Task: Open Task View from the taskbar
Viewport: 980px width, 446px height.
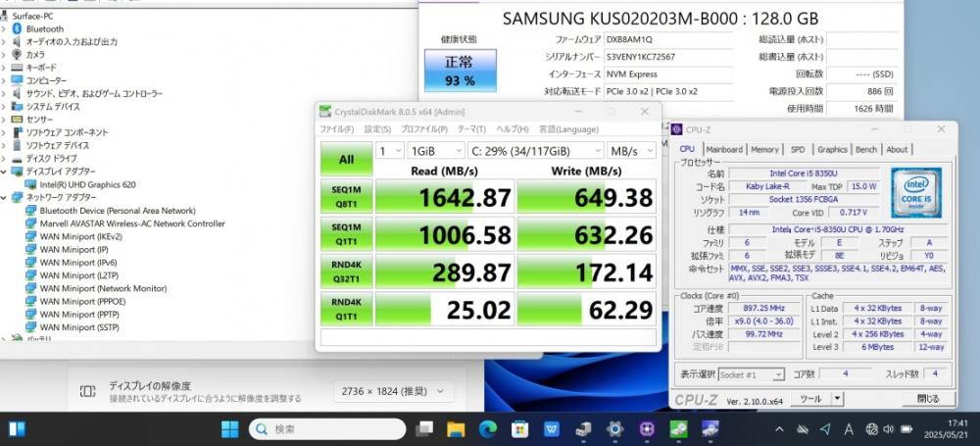Action: (424, 429)
